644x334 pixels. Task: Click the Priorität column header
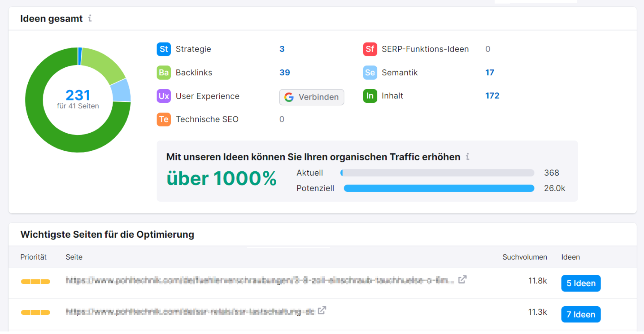click(33, 257)
